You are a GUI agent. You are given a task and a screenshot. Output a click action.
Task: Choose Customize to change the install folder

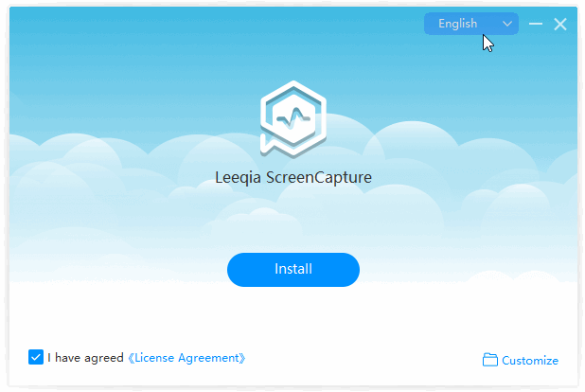pos(530,360)
